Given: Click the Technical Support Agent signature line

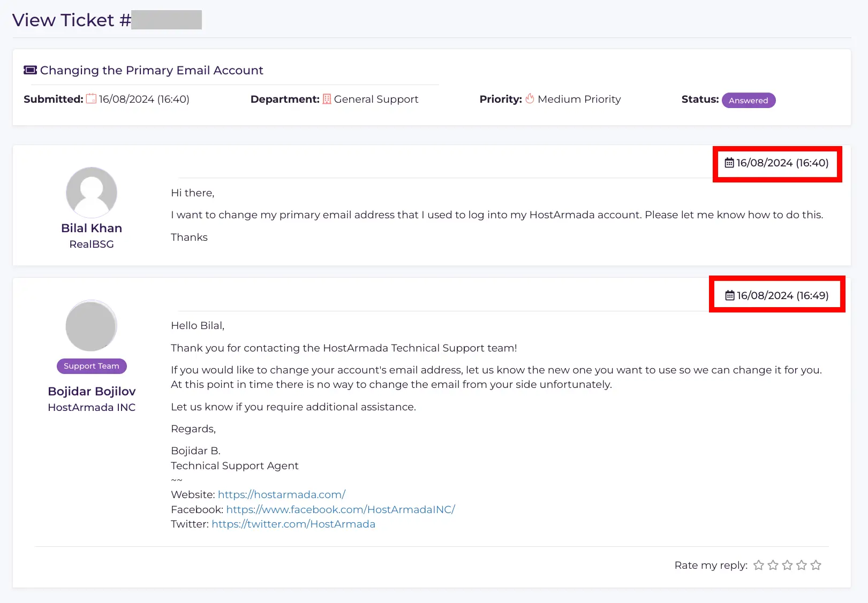Looking at the screenshot, I should tap(235, 465).
